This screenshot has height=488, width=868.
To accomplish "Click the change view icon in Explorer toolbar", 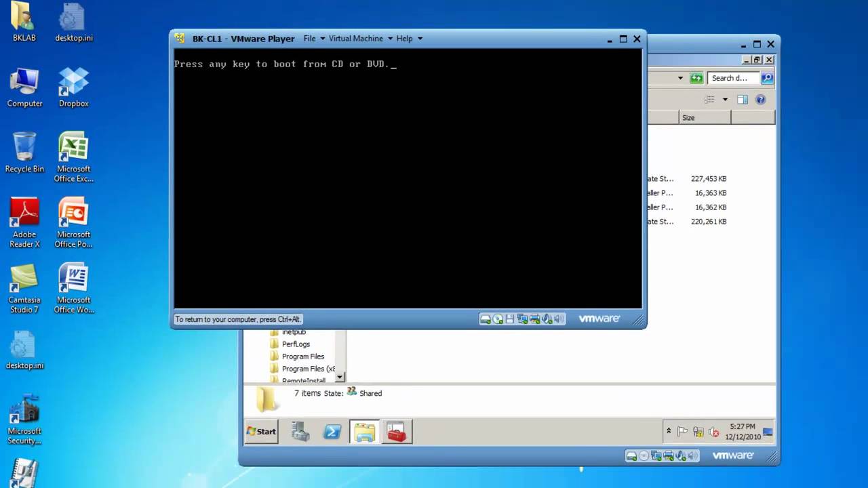I will pyautogui.click(x=709, y=100).
